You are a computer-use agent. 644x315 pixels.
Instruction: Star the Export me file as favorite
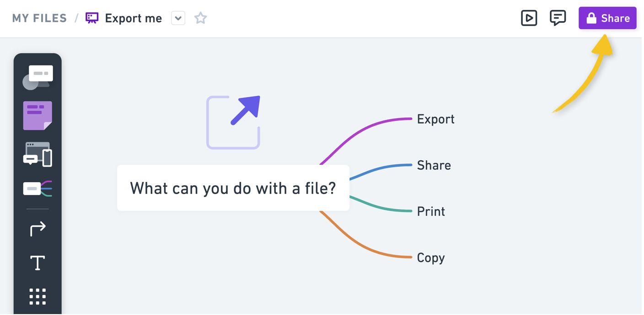click(x=200, y=18)
